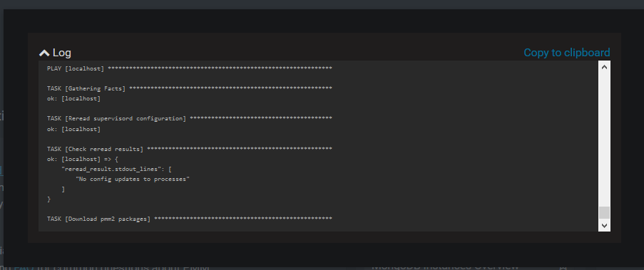Collapse the Log section chevron
The image size is (644, 270).
click(x=44, y=53)
